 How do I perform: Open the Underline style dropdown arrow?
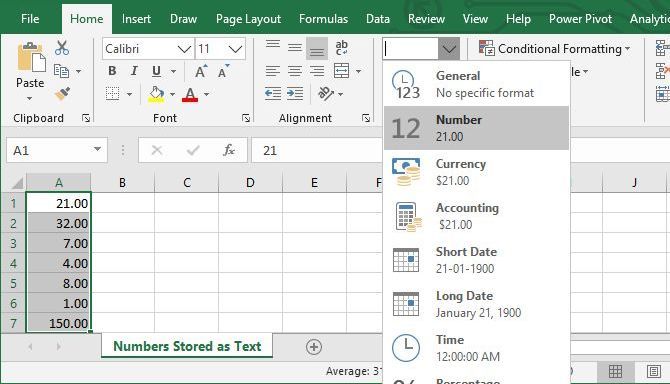[173, 71]
